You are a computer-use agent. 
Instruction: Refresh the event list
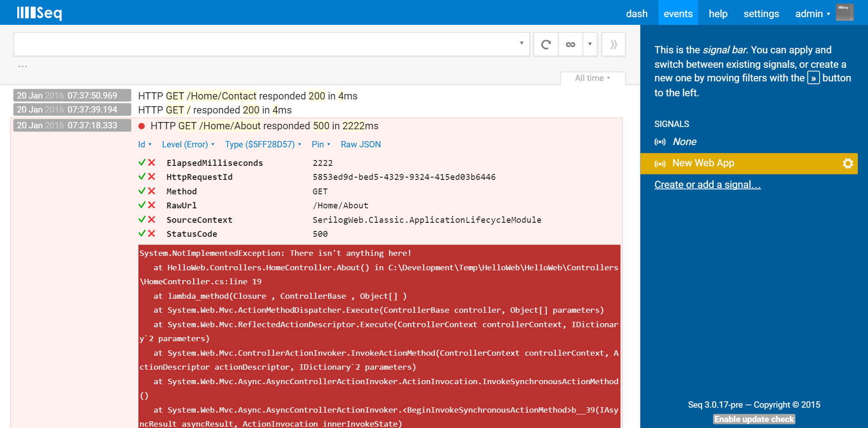546,44
